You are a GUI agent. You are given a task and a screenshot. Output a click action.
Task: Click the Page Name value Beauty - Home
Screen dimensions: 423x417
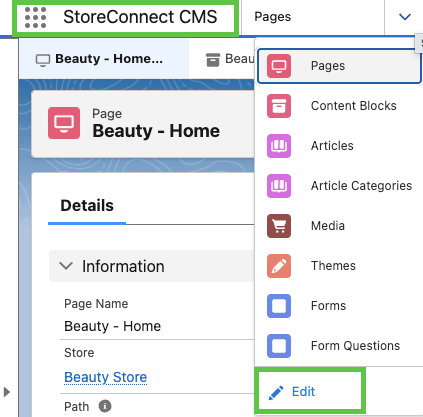click(112, 326)
